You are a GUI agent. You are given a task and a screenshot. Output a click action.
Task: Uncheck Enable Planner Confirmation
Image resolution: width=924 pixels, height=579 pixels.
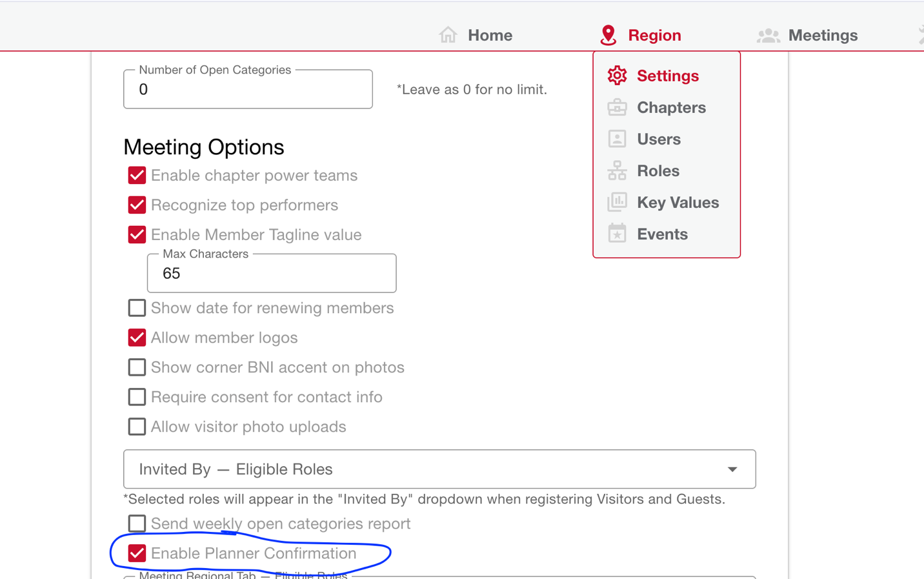pyautogui.click(x=137, y=553)
